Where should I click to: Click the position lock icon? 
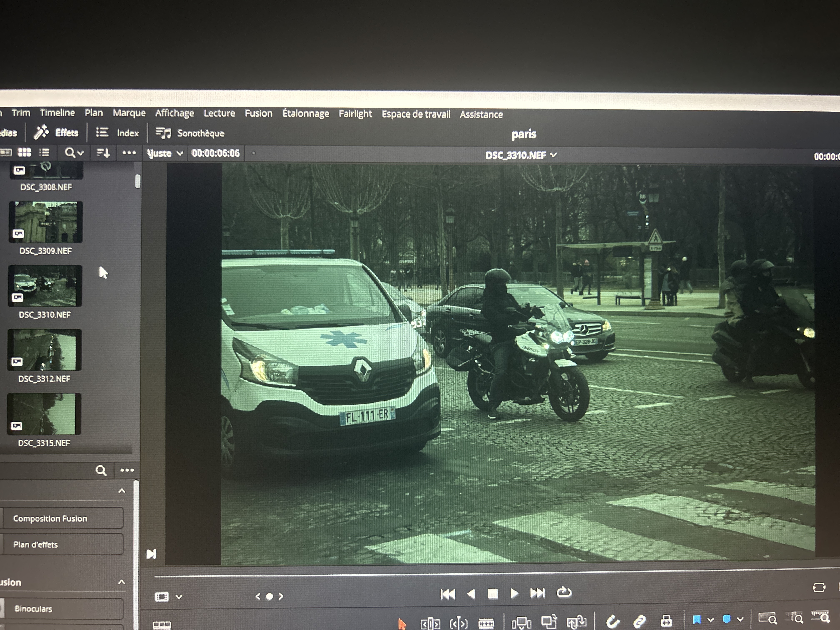tap(666, 621)
